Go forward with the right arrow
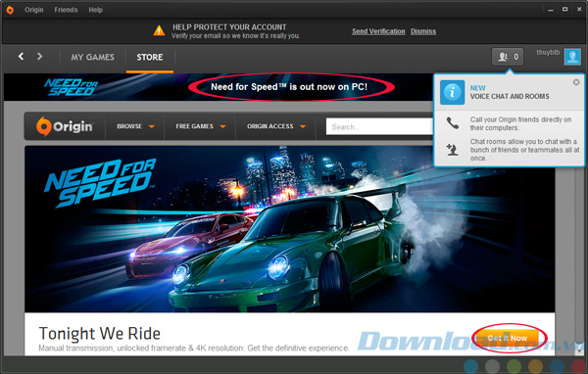Screen dimensions: 588x374 [x=39, y=57]
